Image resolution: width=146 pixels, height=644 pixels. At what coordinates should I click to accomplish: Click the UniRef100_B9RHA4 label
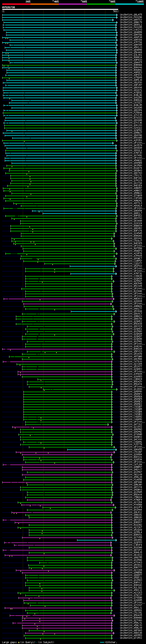[x=131, y=65]
